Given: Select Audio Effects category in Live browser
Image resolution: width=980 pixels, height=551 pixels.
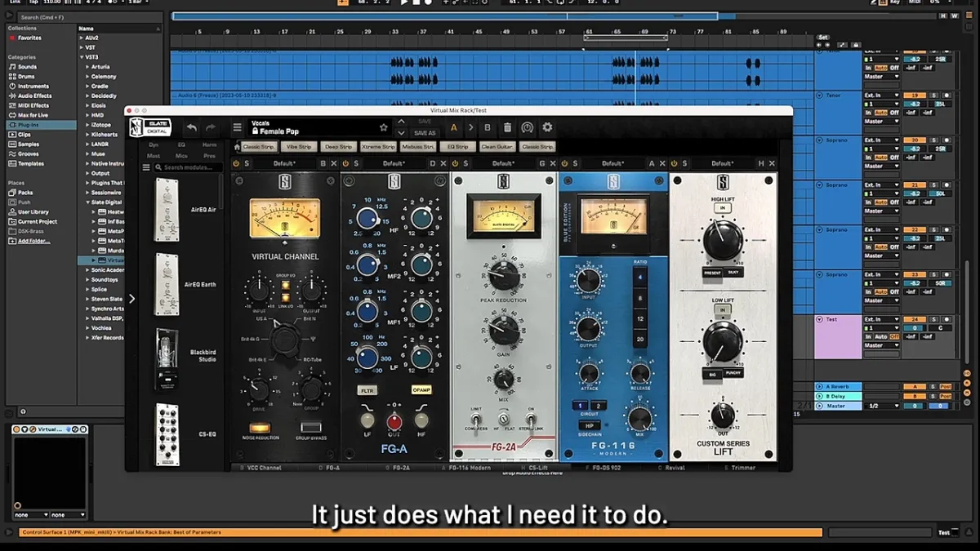Looking at the screenshot, I should click(34, 96).
